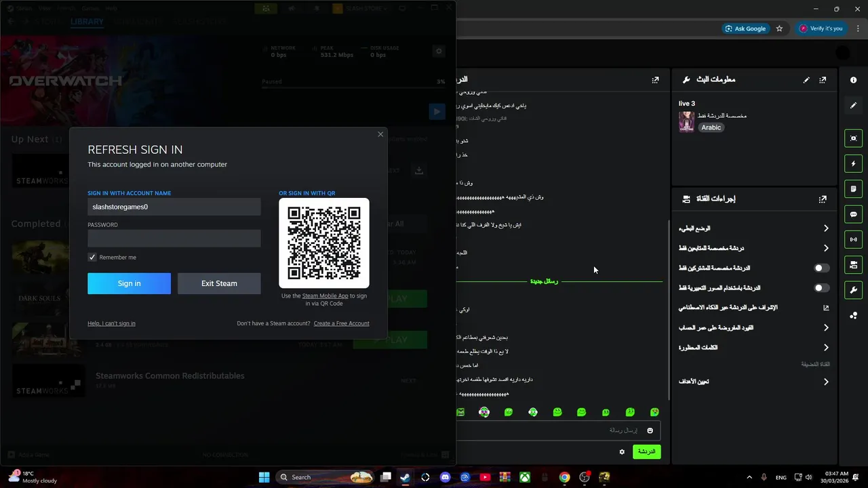Viewport: 868px width, 488px height.
Task: Open Steam from the taskbar
Action: (405, 477)
